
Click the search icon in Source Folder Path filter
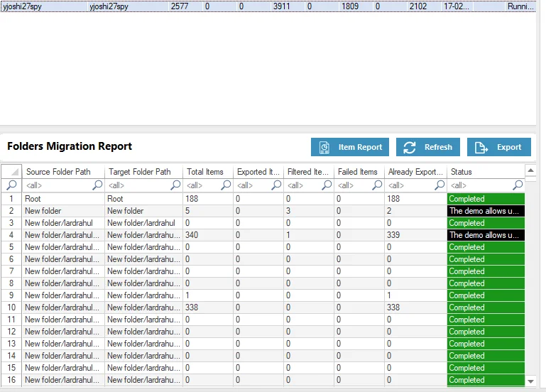tap(97, 185)
